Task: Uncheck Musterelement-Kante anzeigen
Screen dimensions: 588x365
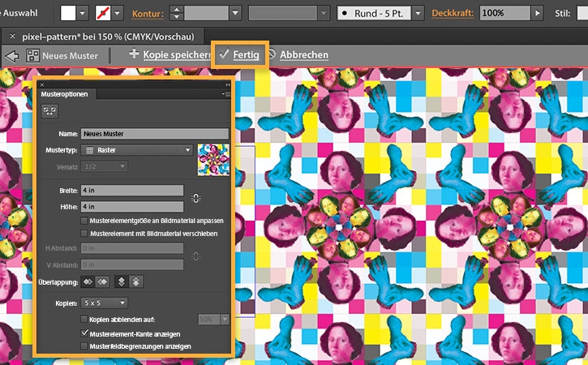Action: tap(84, 333)
